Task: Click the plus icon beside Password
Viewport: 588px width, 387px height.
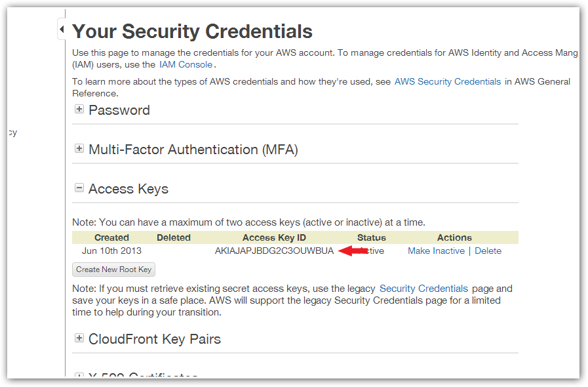Action: coord(79,110)
